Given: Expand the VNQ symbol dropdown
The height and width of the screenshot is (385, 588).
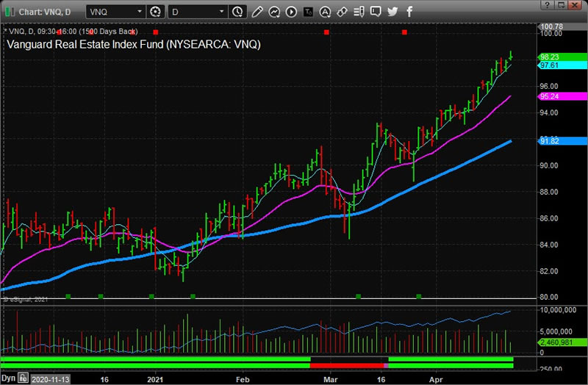Looking at the screenshot, I should (x=140, y=12).
